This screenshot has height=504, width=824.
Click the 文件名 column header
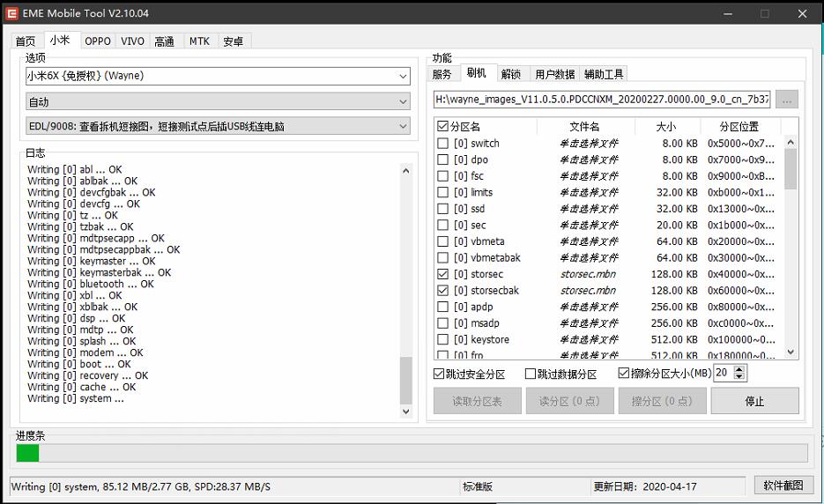[x=584, y=126]
